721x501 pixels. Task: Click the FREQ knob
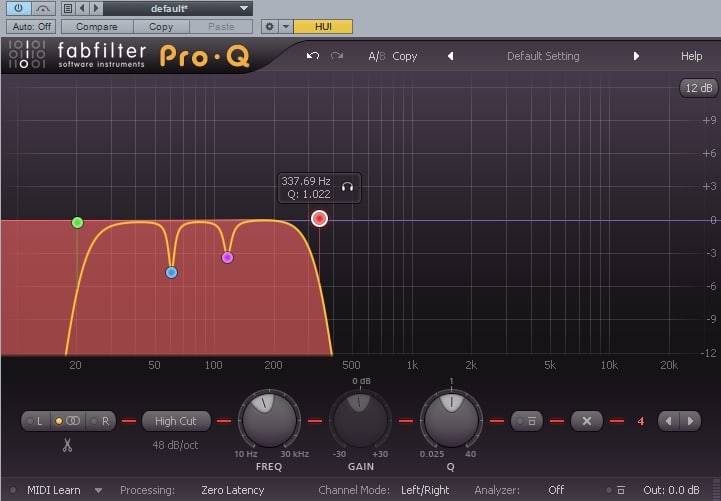pos(269,420)
